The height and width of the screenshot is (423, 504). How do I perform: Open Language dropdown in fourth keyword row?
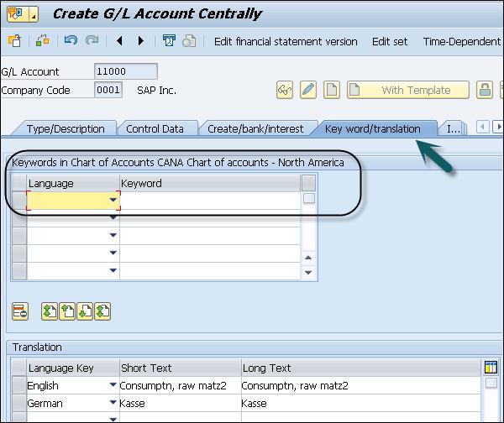tap(113, 253)
